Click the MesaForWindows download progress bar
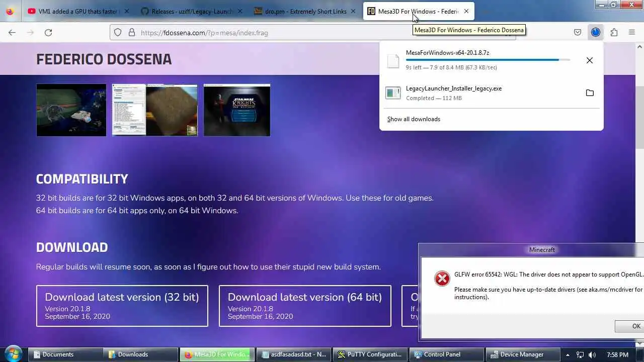The image size is (644, 362). click(x=488, y=60)
